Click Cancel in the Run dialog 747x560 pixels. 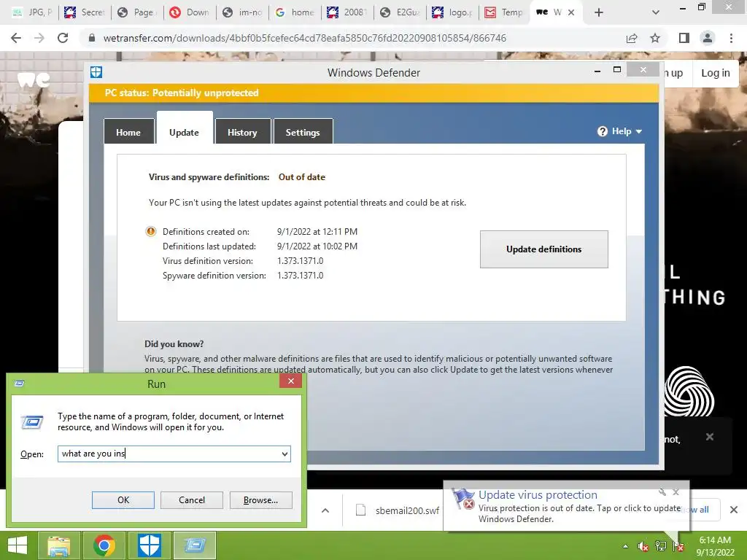[192, 500]
